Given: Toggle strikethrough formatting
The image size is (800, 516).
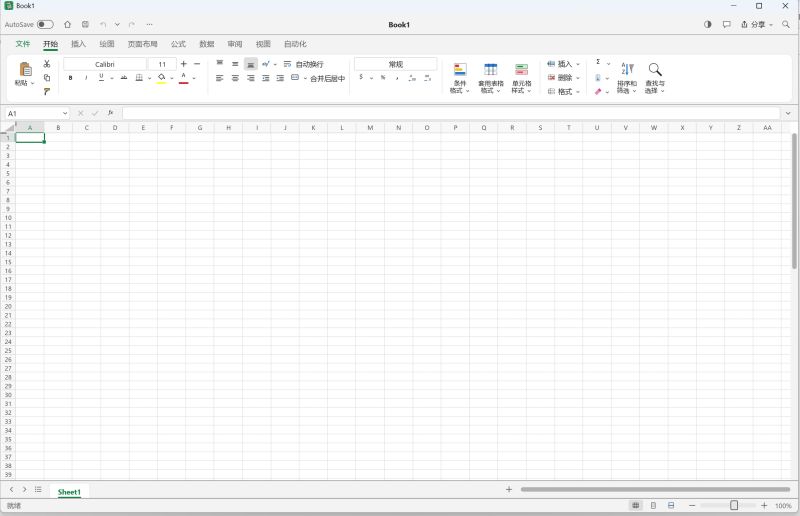Looking at the screenshot, I should [123, 78].
